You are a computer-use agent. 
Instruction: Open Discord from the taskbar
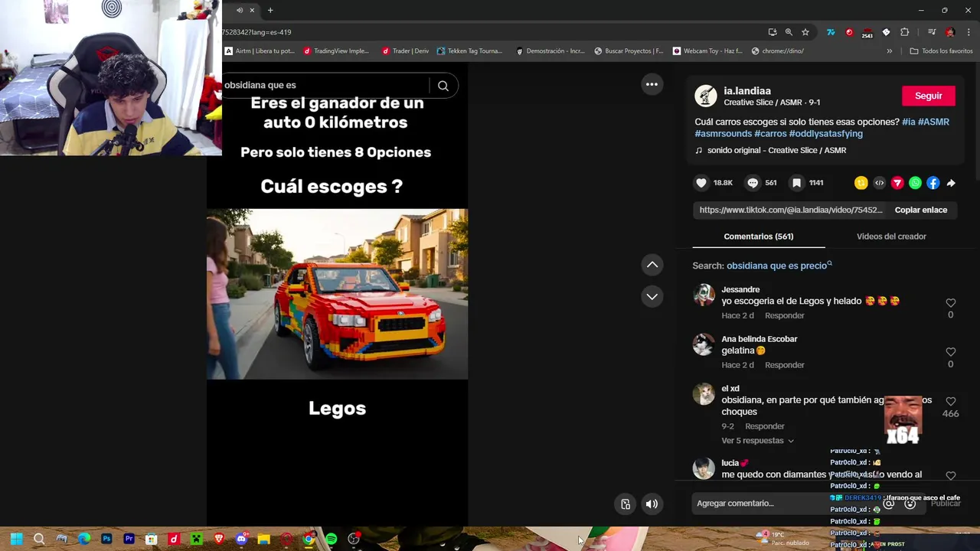point(241,540)
